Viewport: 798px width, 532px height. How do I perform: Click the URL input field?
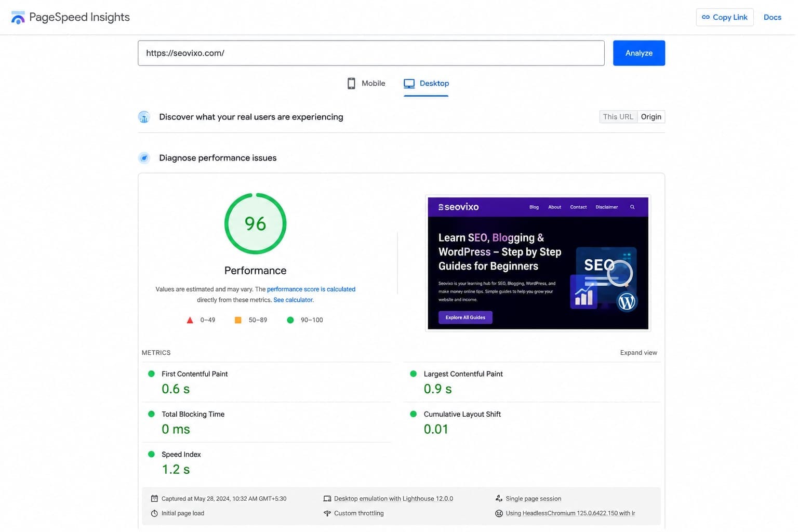pyautogui.click(x=371, y=53)
